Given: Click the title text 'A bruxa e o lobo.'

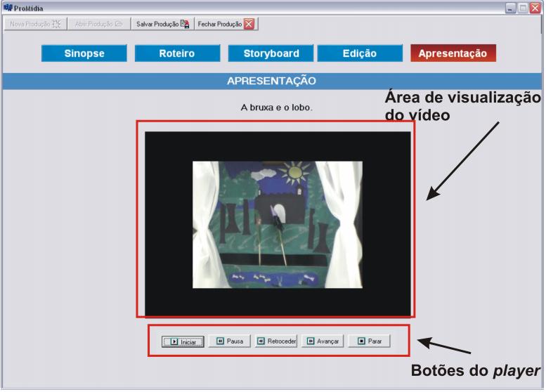Looking at the screenshot, I should [x=276, y=108].
